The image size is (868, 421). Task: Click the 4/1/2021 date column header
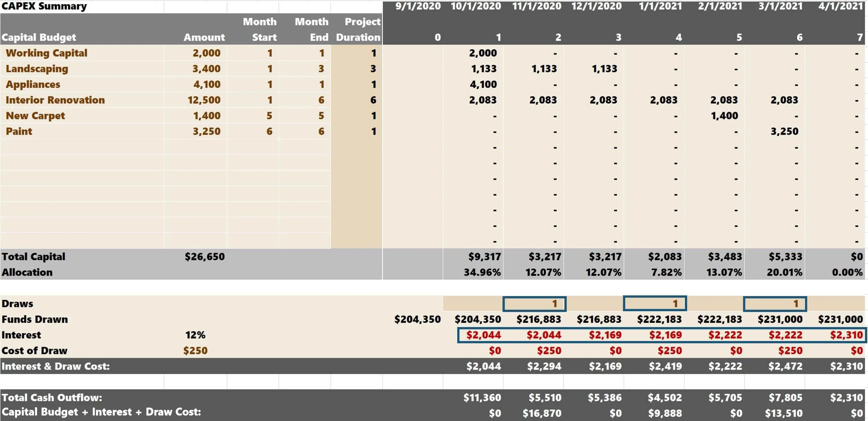click(x=840, y=6)
